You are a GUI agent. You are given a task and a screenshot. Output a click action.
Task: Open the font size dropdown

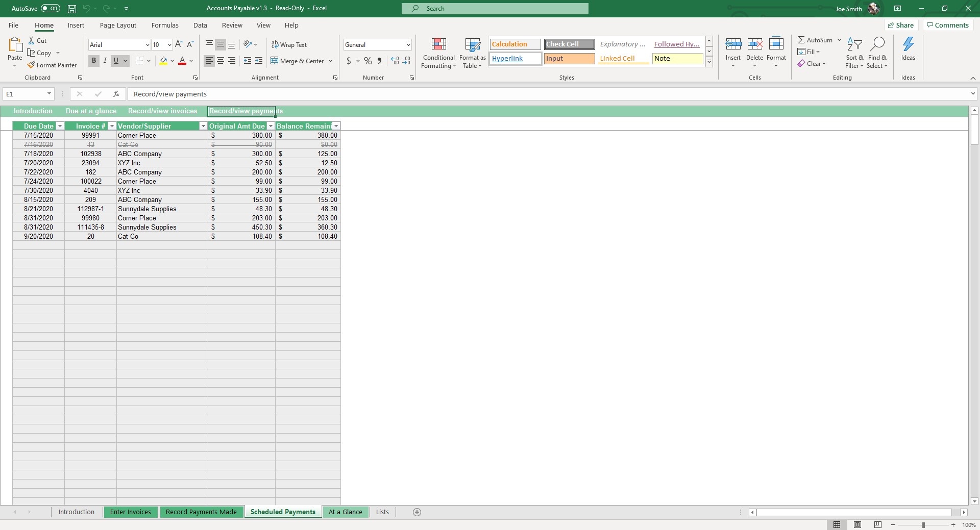(169, 45)
